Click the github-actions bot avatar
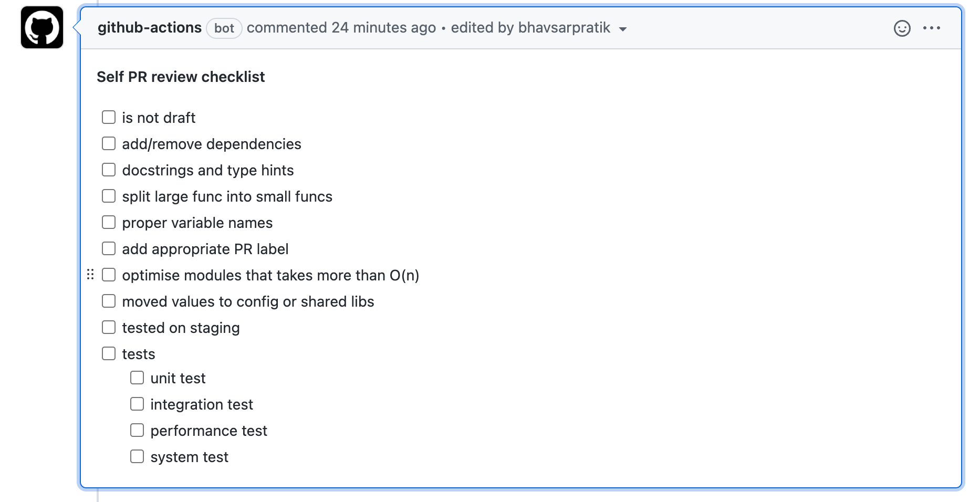 [x=41, y=27]
